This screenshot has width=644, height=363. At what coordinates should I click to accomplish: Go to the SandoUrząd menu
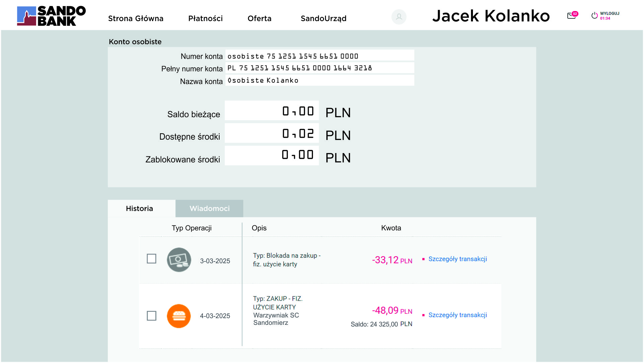[323, 18]
